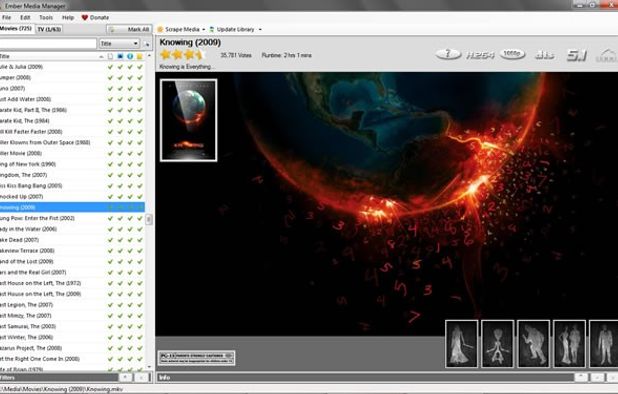Select the Lady in the Water row
Viewport: 618px width, 394px height.
point(73,229)
